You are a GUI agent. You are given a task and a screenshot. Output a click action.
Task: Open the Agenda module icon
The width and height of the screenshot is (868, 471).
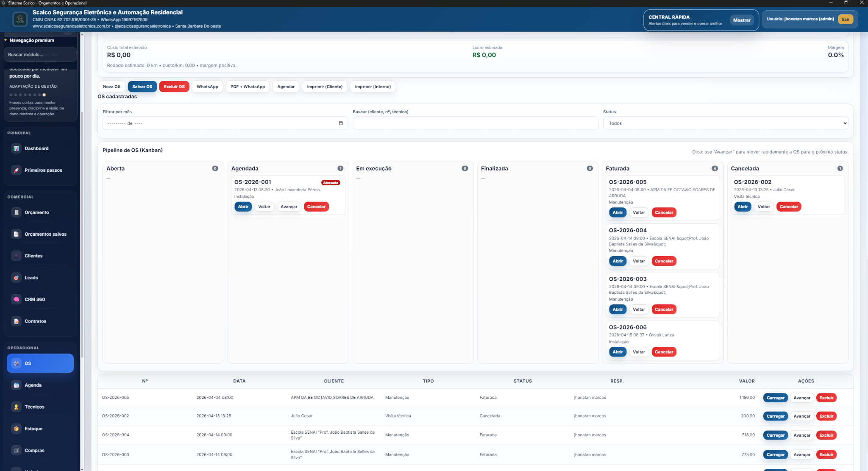tap(16, 385)
